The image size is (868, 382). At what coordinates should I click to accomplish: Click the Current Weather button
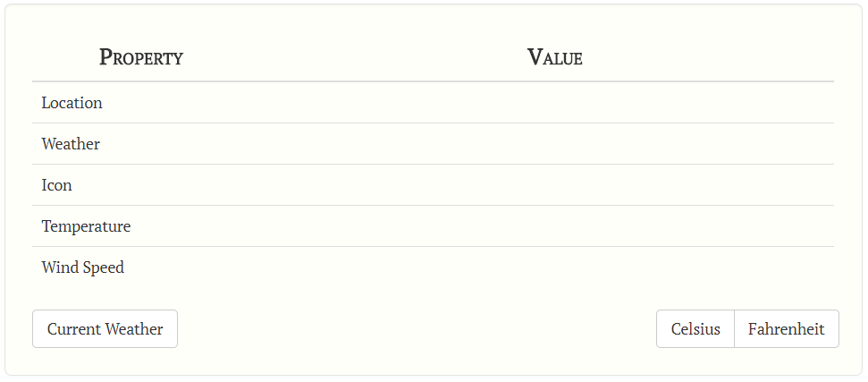[105, 329]
